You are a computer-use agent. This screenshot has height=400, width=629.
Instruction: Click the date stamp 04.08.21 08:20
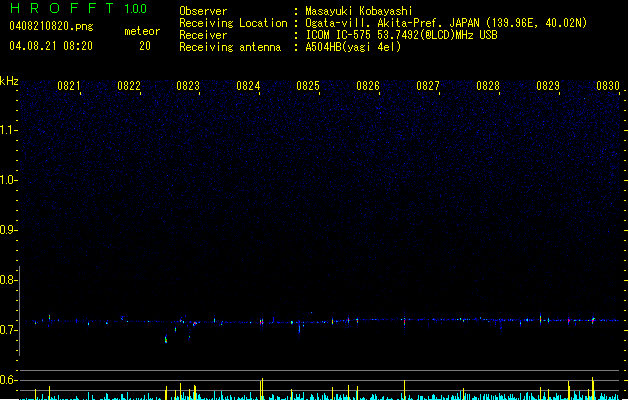(x=51, y=46)
